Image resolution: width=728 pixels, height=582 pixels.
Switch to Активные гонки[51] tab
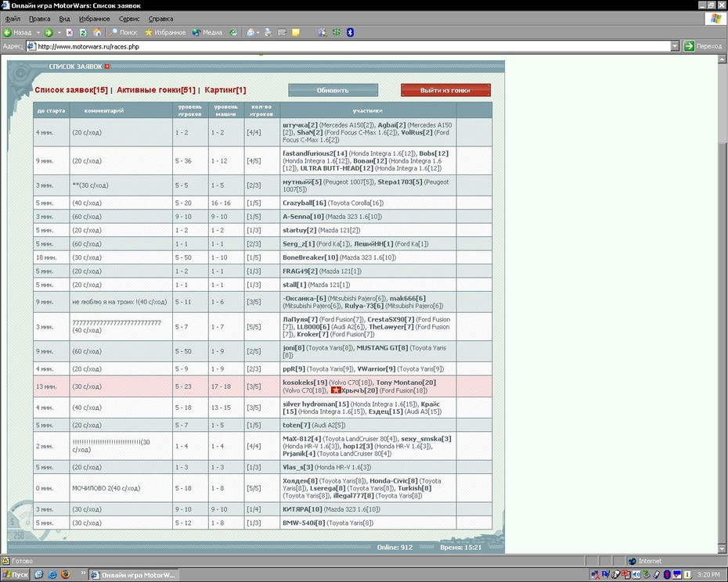[x=156, y=90]
